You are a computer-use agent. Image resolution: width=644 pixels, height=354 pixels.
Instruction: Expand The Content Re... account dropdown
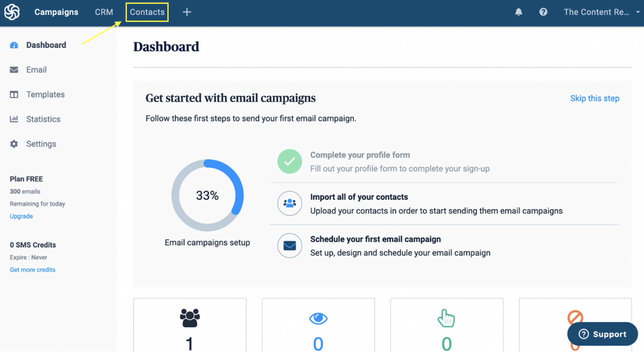point(601,12)
